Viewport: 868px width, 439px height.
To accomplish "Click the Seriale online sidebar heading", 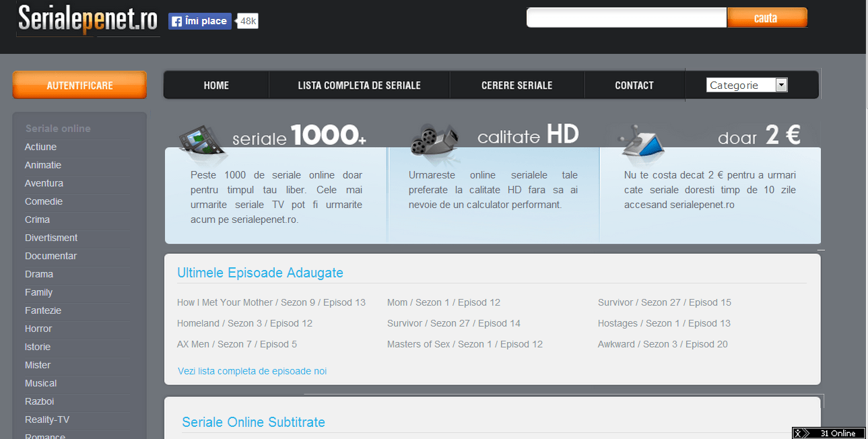I will [x=58, y=129].
